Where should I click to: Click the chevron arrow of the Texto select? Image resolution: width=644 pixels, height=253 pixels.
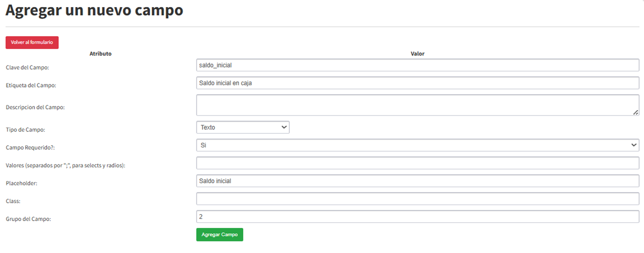click(x=283, y=127)
